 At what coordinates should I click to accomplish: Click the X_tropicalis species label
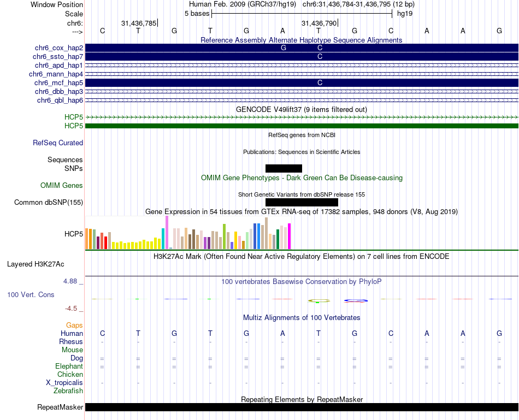pyautogui.click(x=64, y=383)
